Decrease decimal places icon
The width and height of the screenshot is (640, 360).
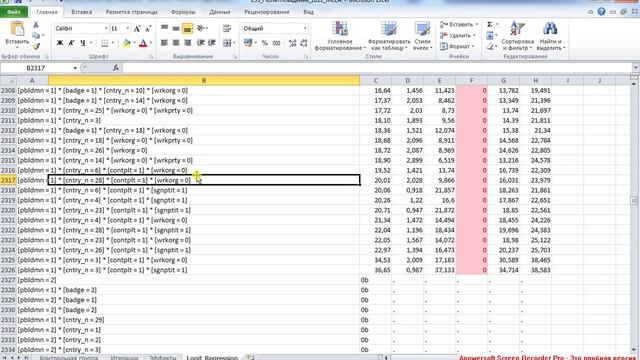tap(304, 42)
